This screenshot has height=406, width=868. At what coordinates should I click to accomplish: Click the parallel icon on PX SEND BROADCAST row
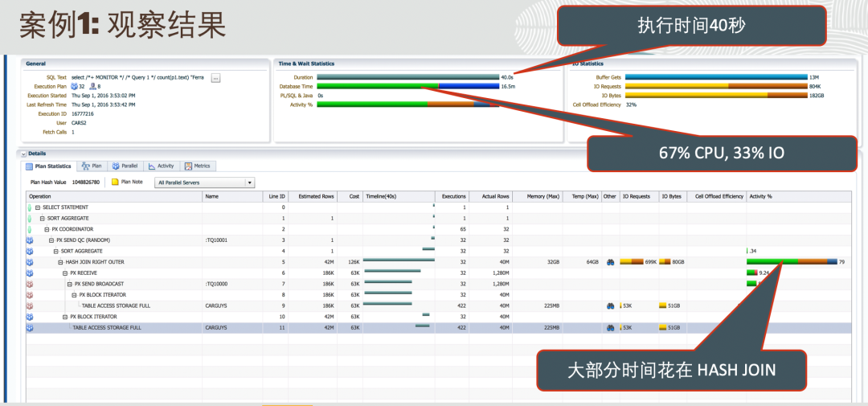coord(30,284)
